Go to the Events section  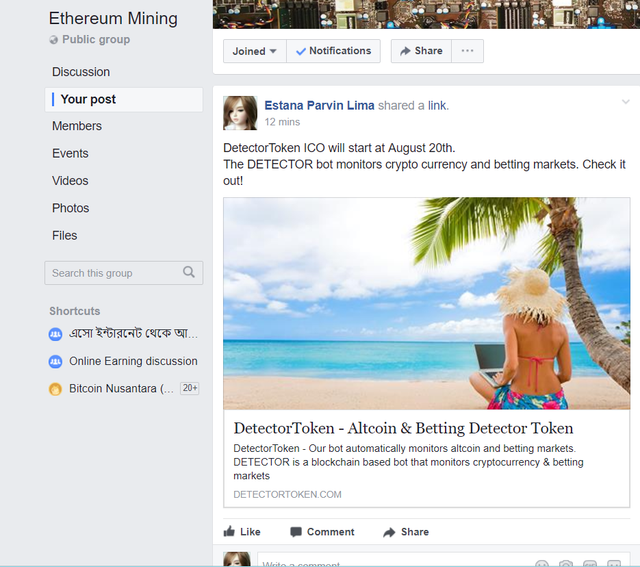click(70, 153)
